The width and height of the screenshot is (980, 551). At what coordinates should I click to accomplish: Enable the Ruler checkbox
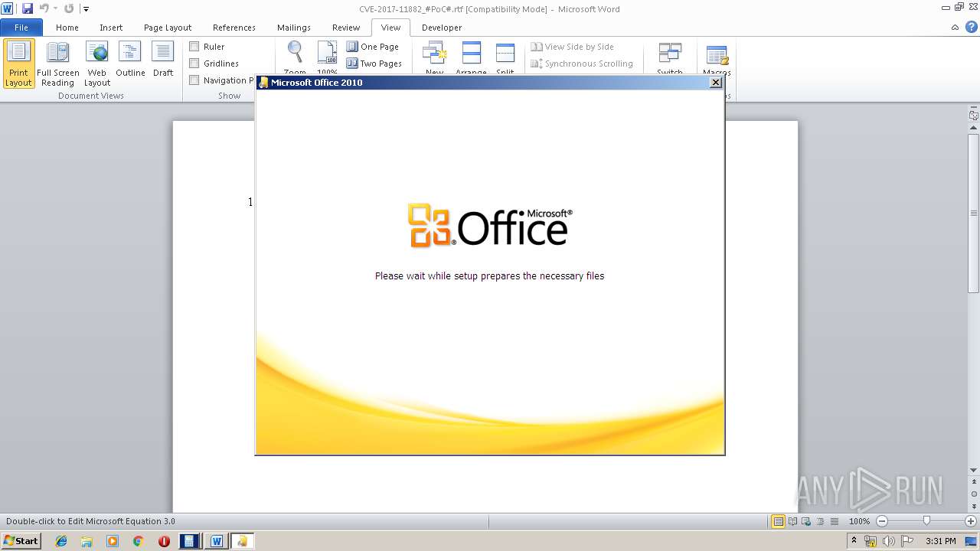[194, 47]
